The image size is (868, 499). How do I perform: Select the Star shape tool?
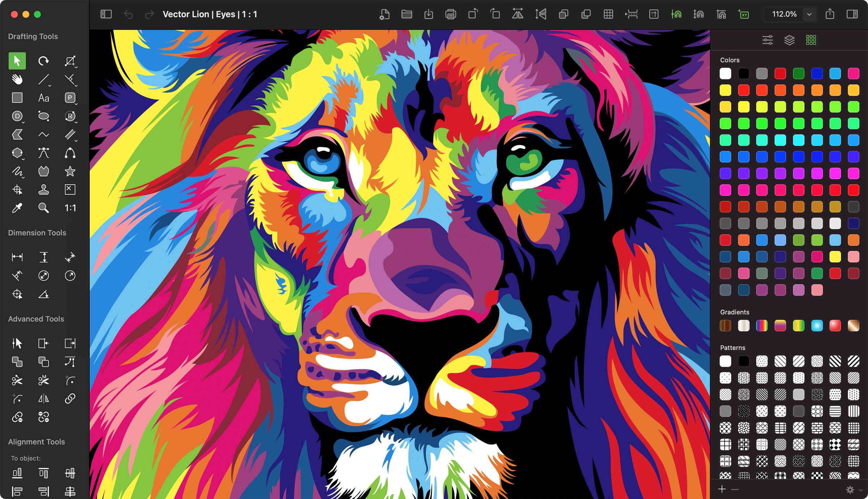[70, 171]
